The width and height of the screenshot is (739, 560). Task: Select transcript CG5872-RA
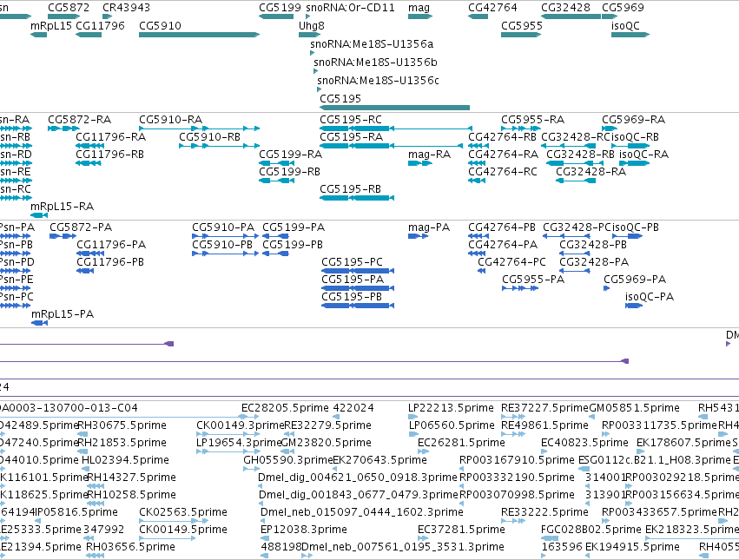tap(64, 128)
